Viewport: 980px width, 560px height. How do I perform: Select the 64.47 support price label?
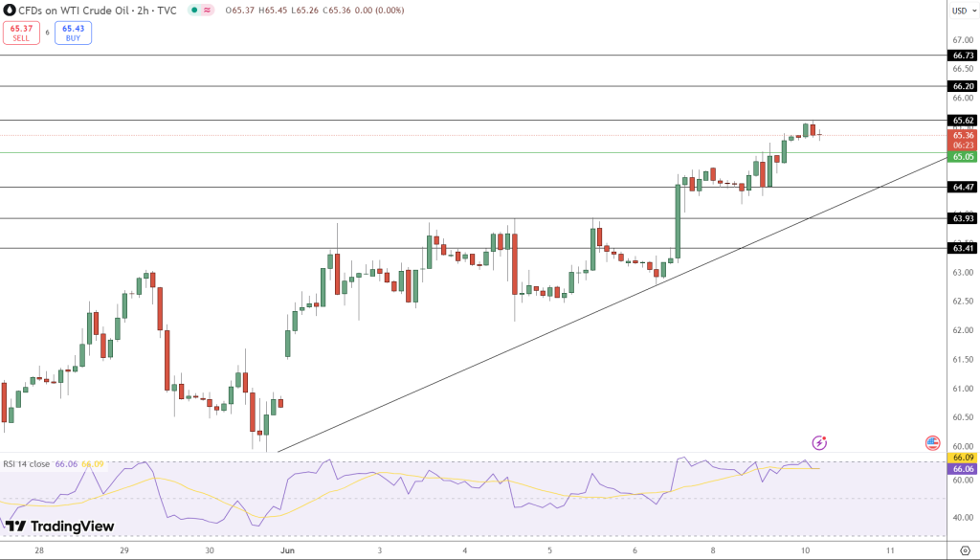[x=963, y=187]
